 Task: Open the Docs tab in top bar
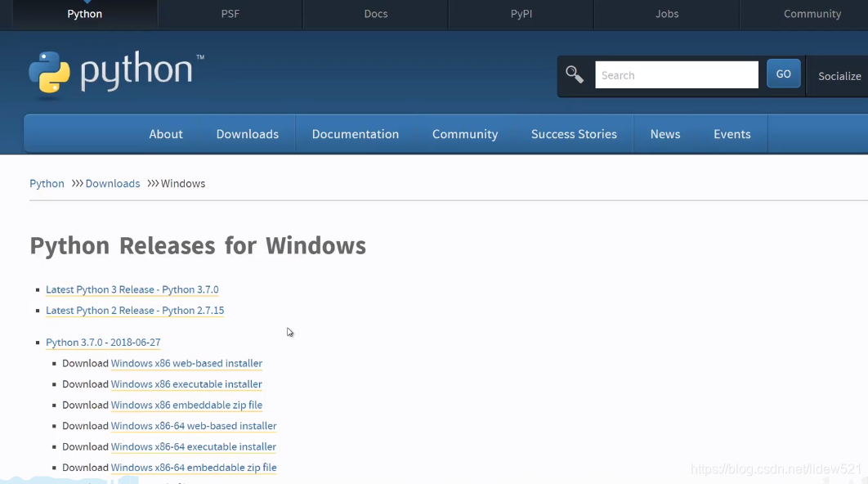(376, 14)
